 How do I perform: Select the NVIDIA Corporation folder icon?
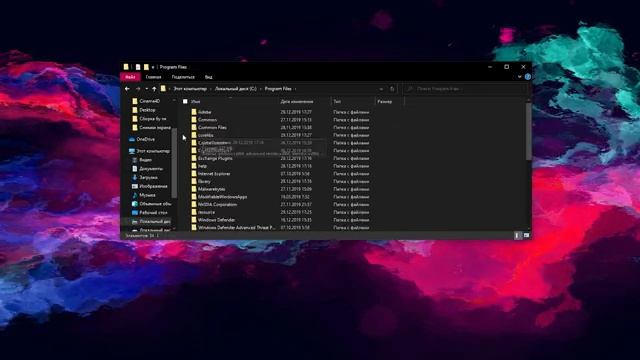[194, 204]
